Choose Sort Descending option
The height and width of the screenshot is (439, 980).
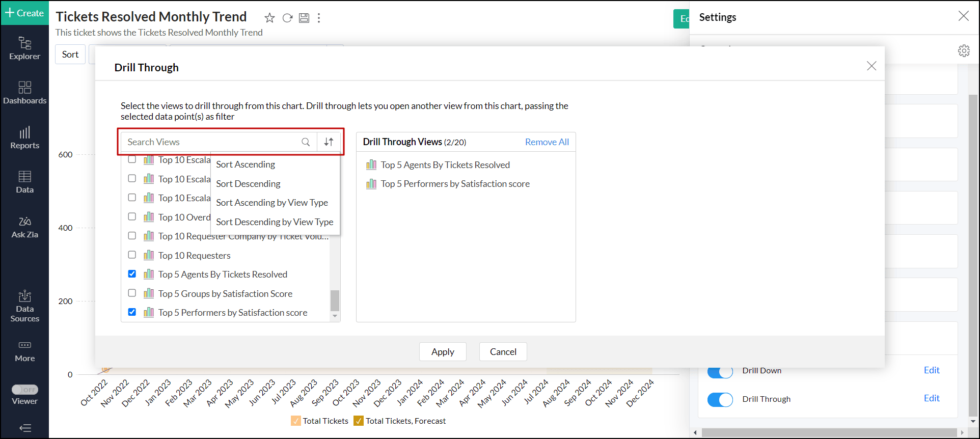(248, 184)
